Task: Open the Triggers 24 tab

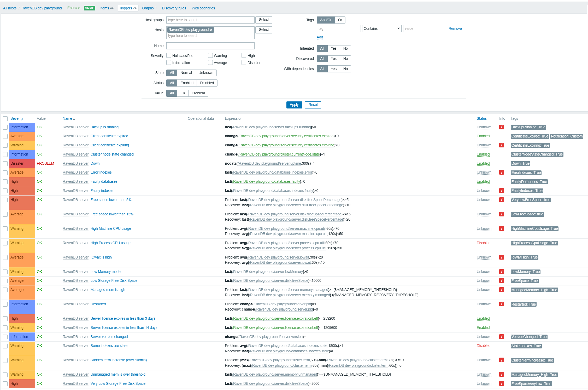Action: (x=128, y=8)
